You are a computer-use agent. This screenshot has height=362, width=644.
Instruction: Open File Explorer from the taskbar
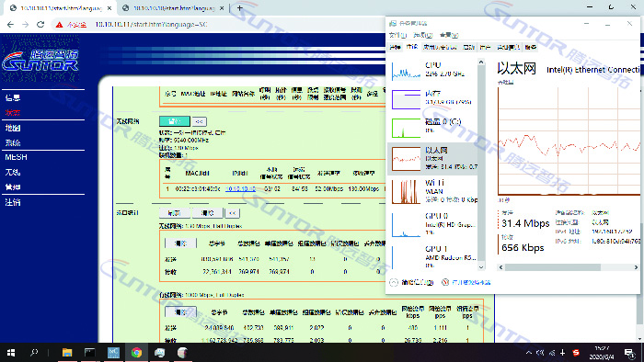click(67, 353)
